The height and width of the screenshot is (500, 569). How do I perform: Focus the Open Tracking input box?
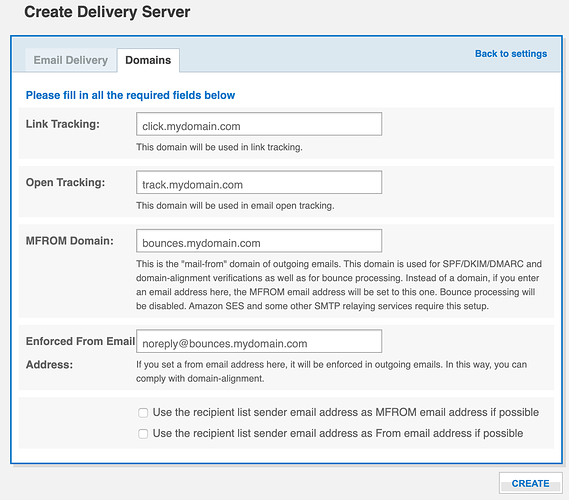(259, 182)
